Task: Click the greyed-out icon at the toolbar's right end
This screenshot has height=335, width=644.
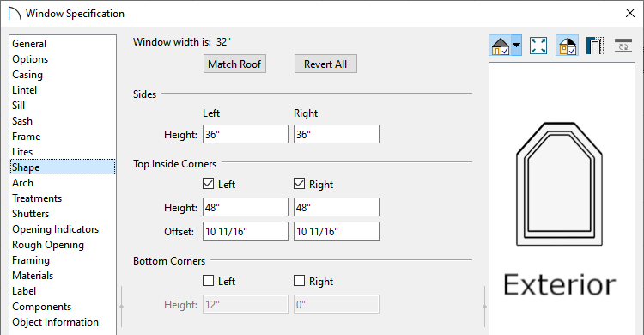Action: 623,46
